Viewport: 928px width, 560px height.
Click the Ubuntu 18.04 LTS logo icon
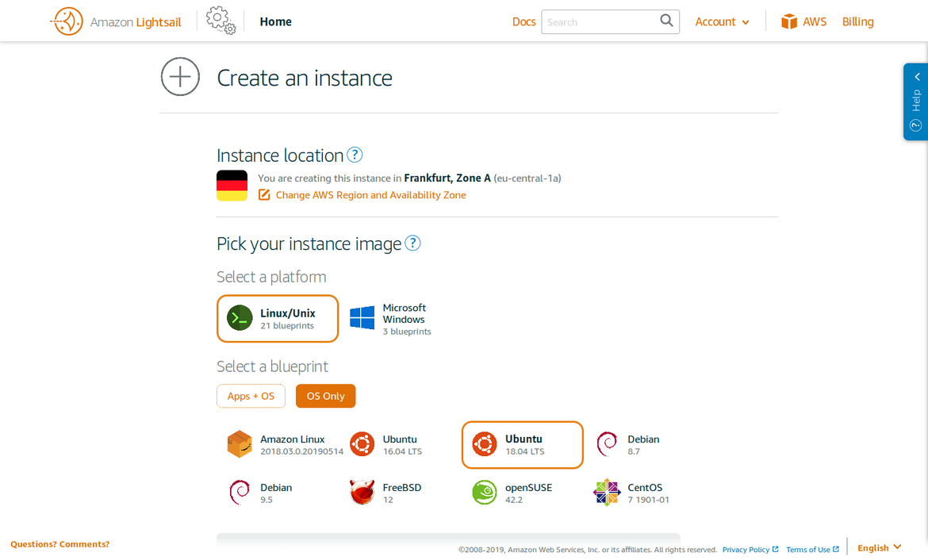coord(485,444)
